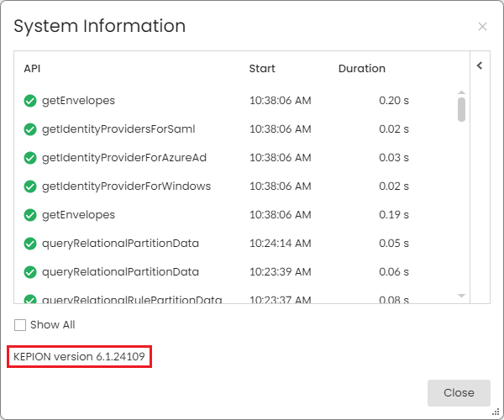Click the 0.06 s duration value
Image resolution: width=504 pixels, height=420 pixels.
394,272
